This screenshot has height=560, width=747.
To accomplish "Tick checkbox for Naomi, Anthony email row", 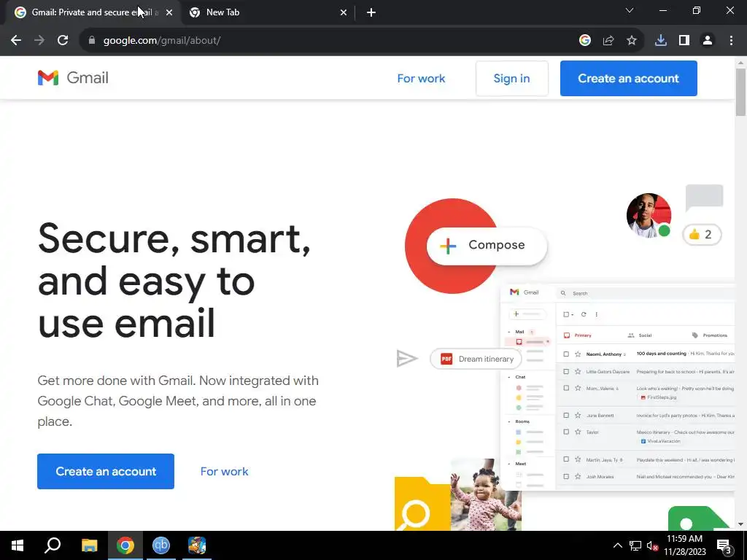I will coord(566,354).
